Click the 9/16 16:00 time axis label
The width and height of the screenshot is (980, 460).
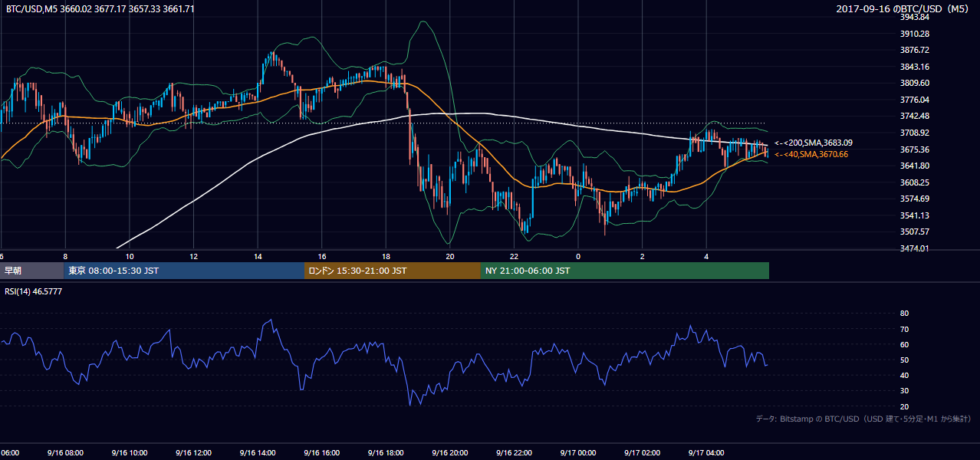click(321, 453)
